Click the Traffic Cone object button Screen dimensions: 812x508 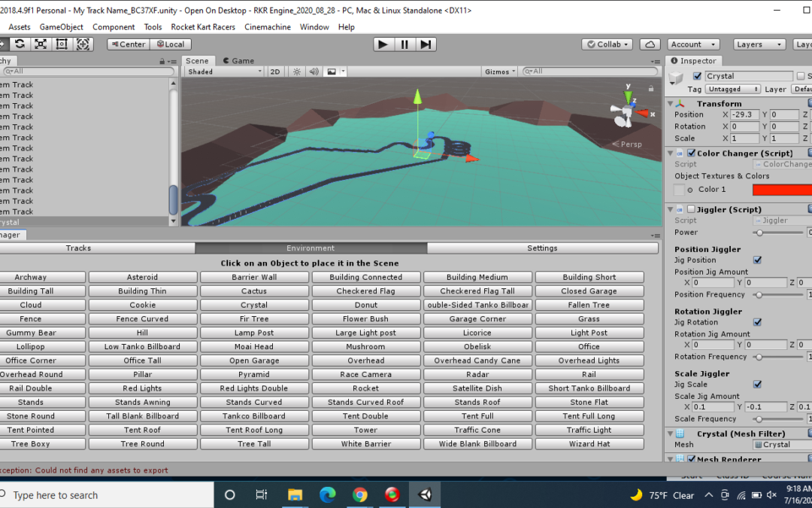[477, 430]
